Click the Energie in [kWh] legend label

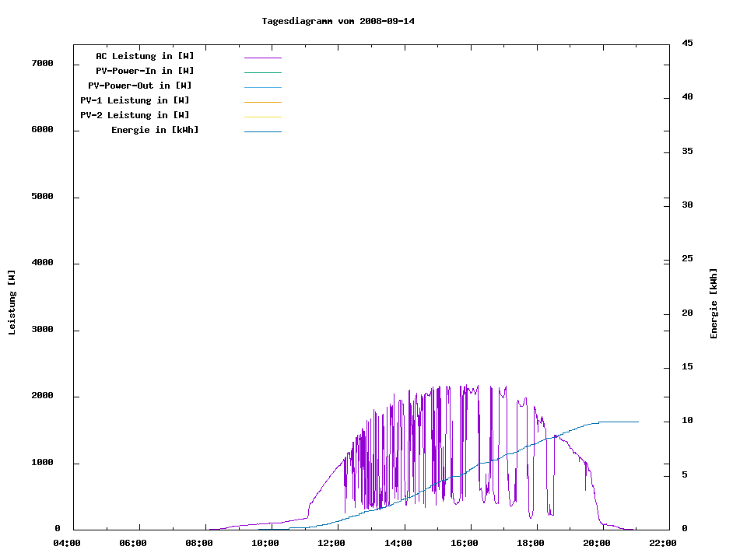tap(155, 130)
